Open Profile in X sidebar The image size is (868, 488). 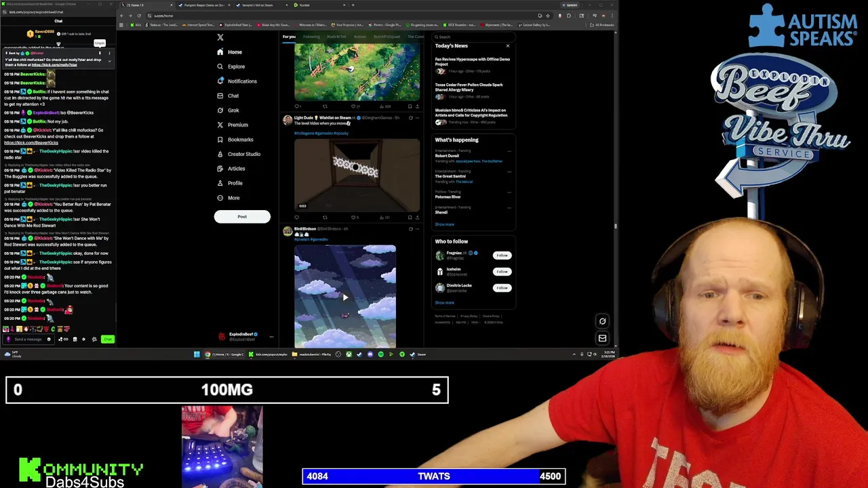tap(229, 183)
